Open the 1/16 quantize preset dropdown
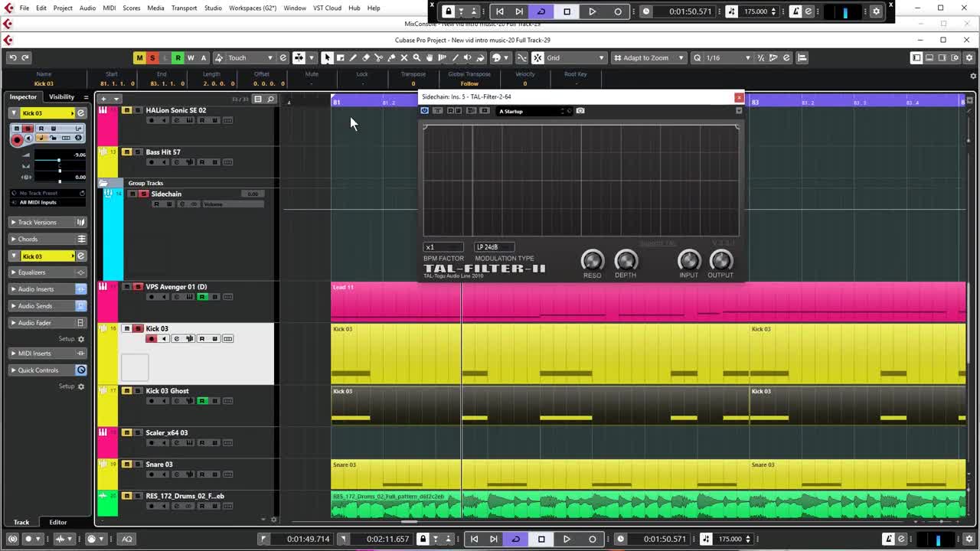This screenshot has height=551, width=980. click(x=727, y=57)
